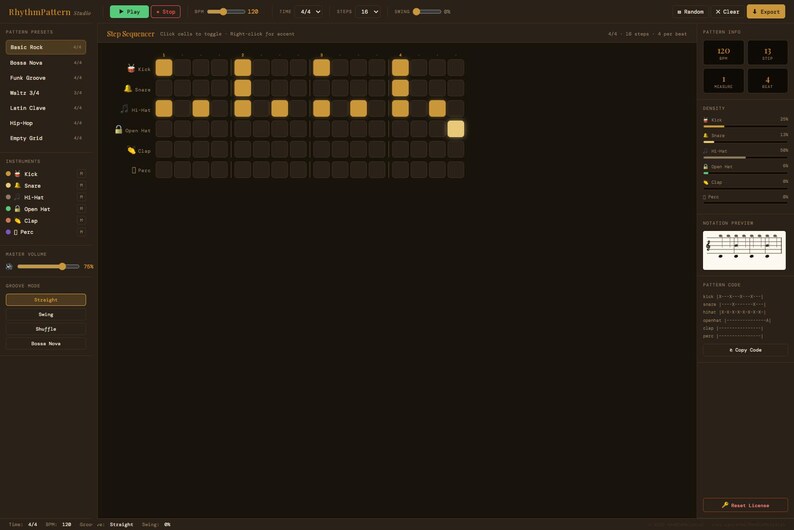Viewport: 794px width, 530px height.
Task: Select Perc icon in Instruments list
Action: 16,232
